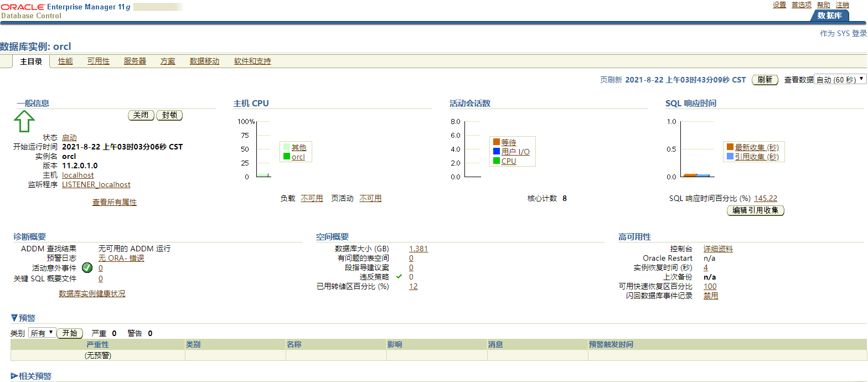Click the host CPU chart area

(x=263, y=149)
